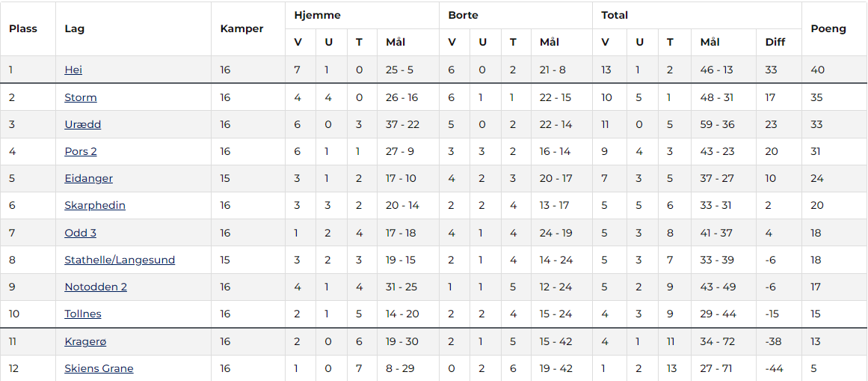Open the Hei team link
The height and width of the screenshot is (381, 868).
73,70
